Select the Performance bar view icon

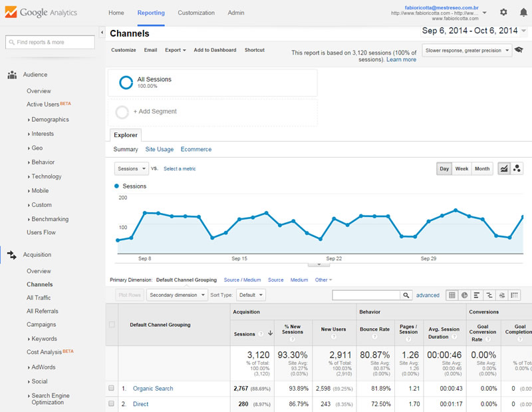pos(477,295)
